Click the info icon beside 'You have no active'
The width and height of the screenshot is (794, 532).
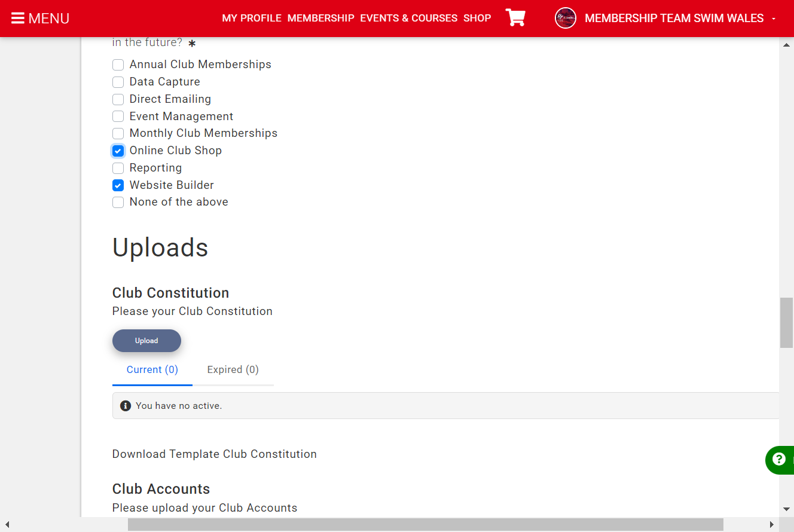[126, 406]
